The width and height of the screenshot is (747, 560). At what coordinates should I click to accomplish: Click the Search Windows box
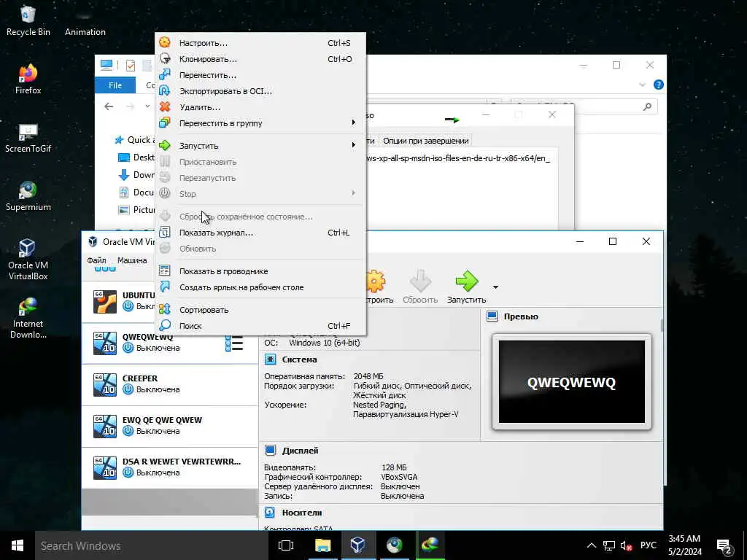pyautogui.click(x=150, y=545)
